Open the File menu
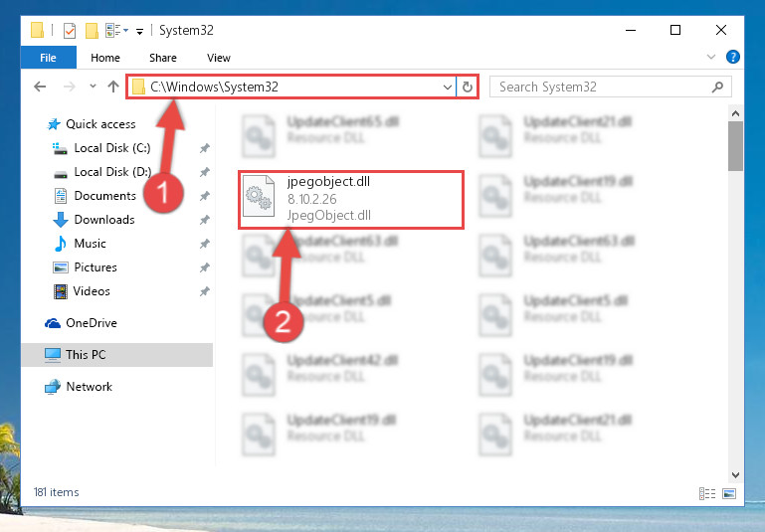765x532 pixels. coord(49,58)
